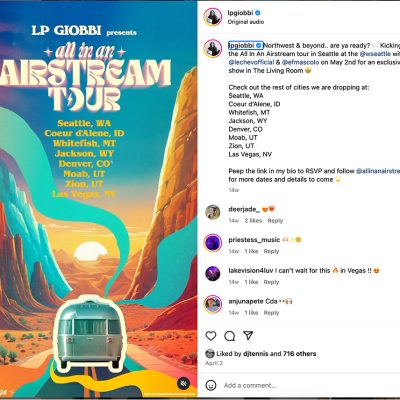This screenshot has width=400, height=400.
Task: Open anjunapete commenter avatar
Action: pos(213,304)
